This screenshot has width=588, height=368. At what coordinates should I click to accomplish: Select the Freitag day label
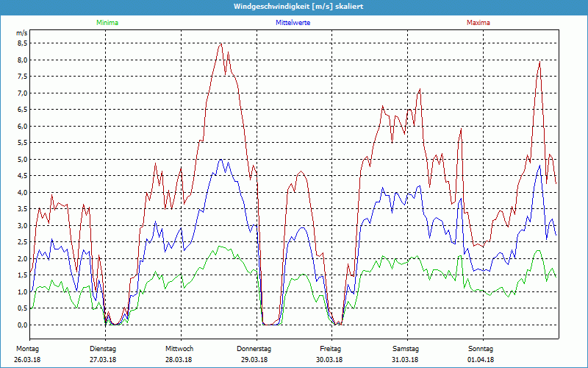pyautogui.click(x=330, y=348)
